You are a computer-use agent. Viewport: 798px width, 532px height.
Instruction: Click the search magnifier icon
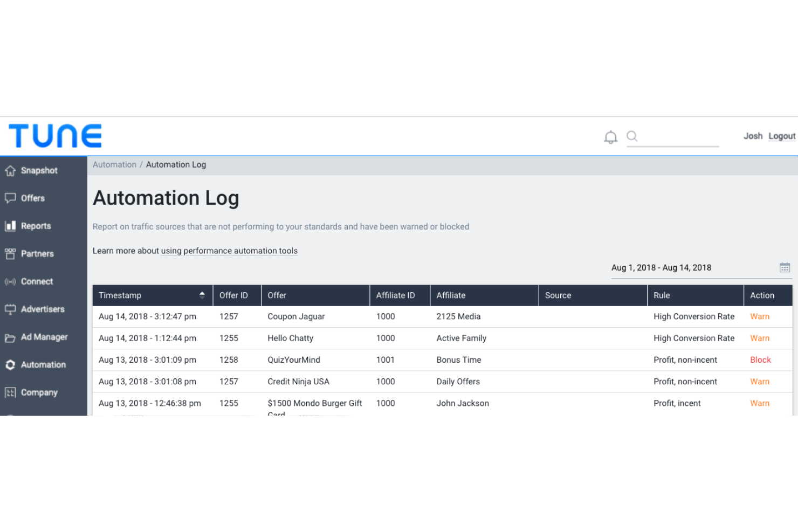[x=631, y=136]
